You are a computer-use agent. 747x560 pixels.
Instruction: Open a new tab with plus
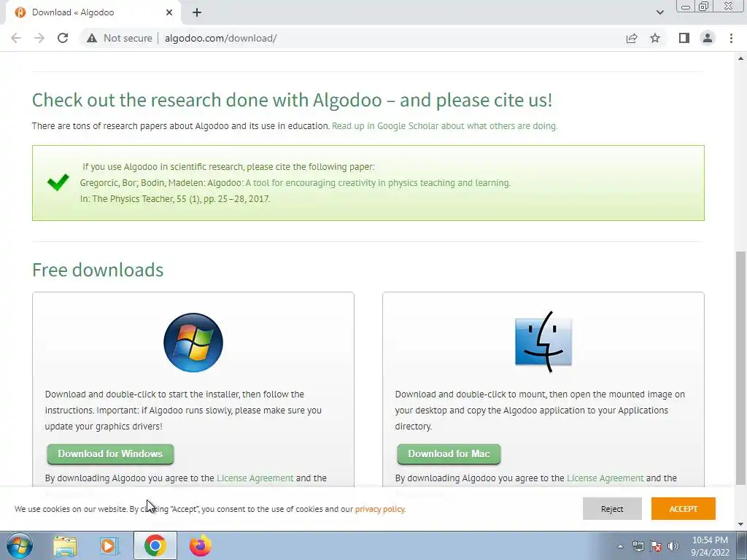[197, 12]
